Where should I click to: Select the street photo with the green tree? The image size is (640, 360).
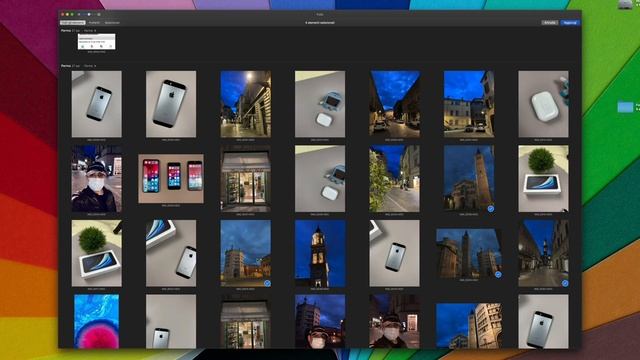[x=395, y=179]
